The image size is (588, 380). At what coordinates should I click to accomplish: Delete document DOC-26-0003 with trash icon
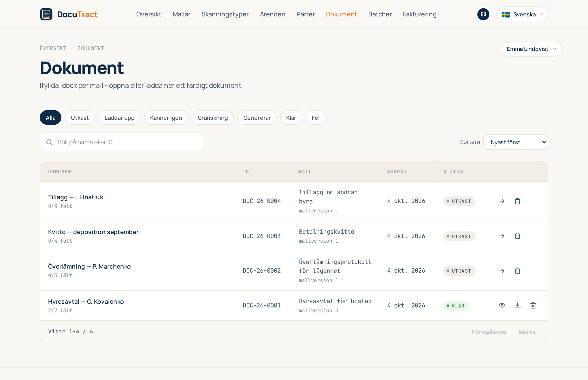coord(517,236)
